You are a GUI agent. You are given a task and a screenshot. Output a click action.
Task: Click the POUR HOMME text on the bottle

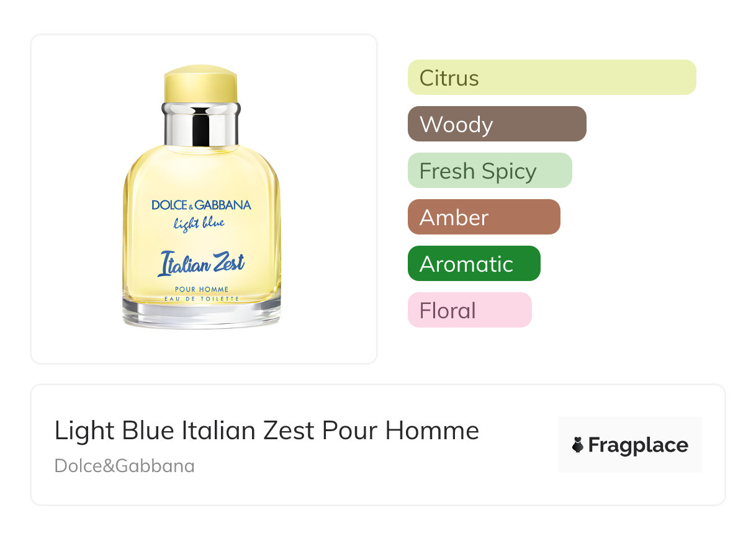point(202,289)
